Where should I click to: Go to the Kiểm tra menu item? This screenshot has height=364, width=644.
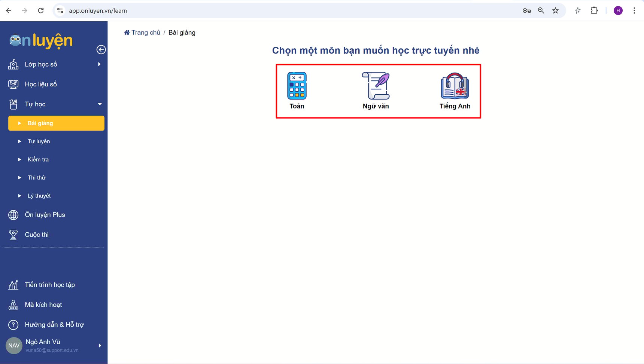point(38,159)
